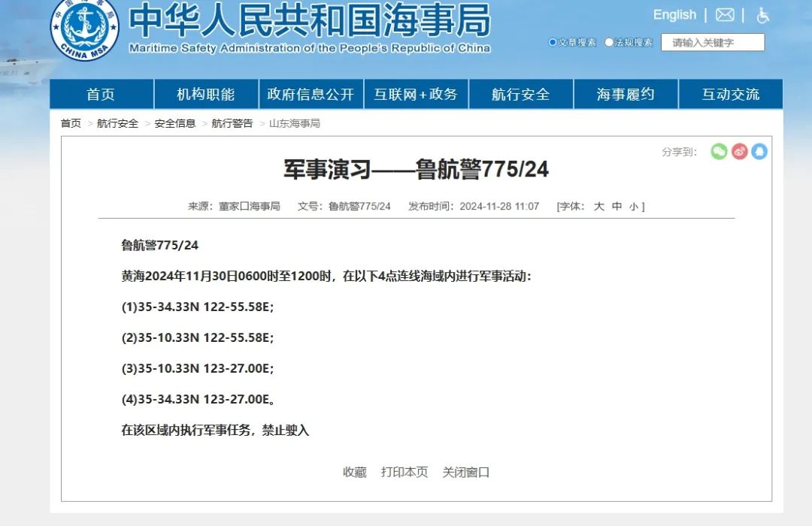Go to 首页 in the breadcrumb

[71, 123]
